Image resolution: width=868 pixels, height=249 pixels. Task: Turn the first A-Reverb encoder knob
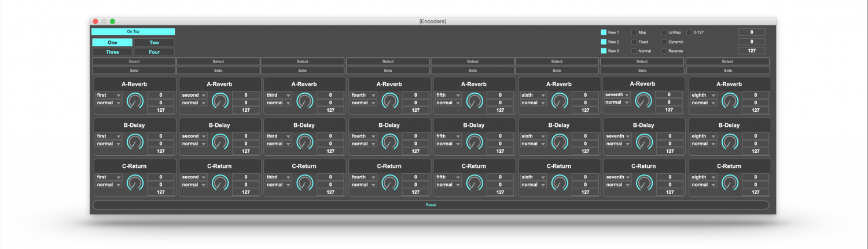tap(135, 101)
